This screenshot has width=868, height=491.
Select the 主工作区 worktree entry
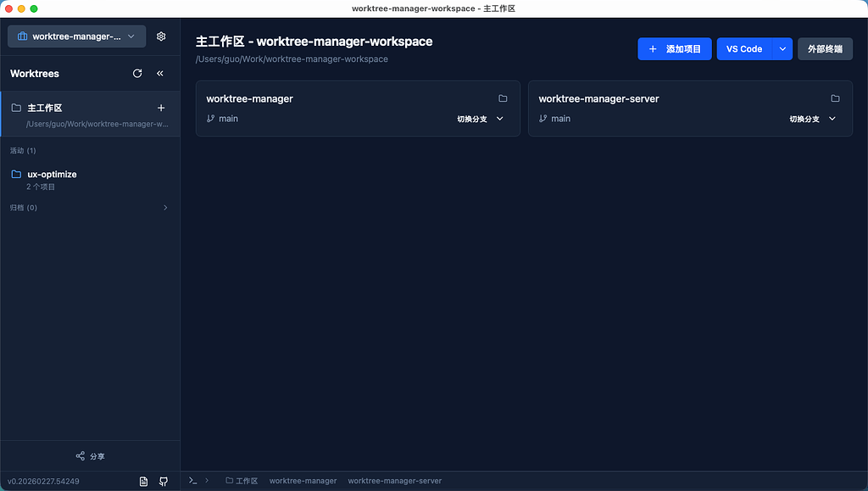[x=90, y=114]
